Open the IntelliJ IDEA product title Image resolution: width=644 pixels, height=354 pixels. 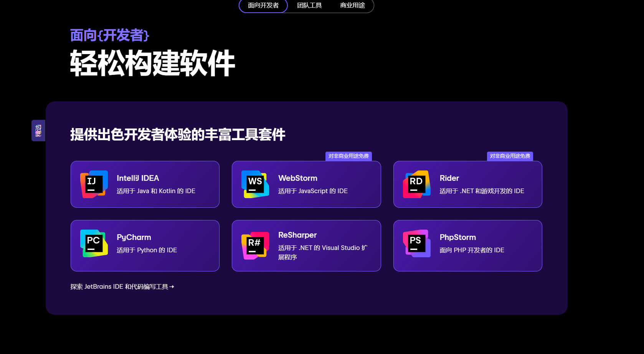[138, 178]
